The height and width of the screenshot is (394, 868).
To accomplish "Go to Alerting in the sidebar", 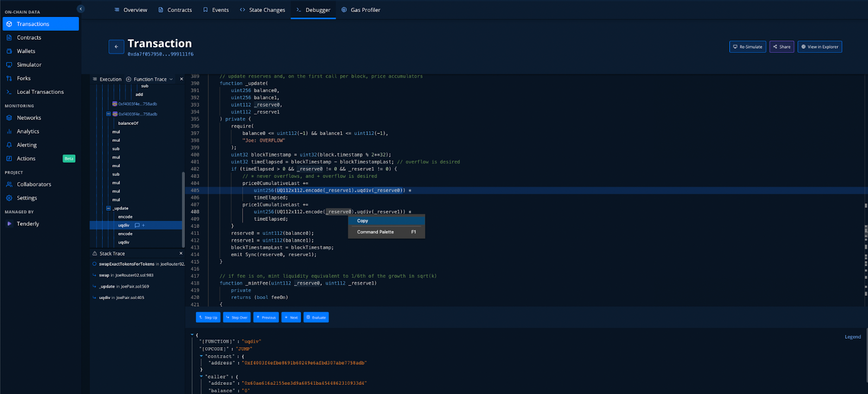I will (27, 145).
